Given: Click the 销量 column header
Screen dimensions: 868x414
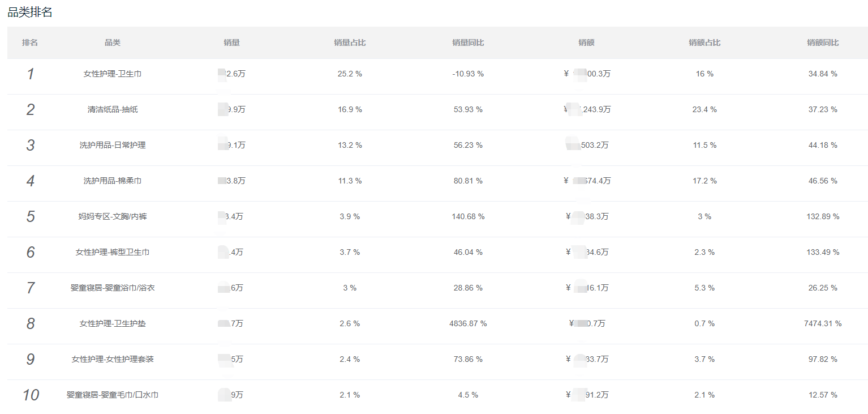Looking at the screenshot, I should pos(231,42).
